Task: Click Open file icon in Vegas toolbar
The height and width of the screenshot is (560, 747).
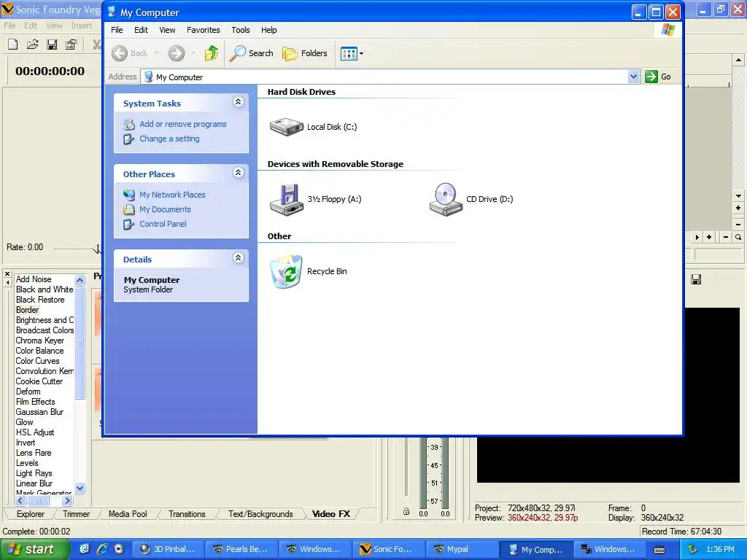Action: click(x=32, y=44)
